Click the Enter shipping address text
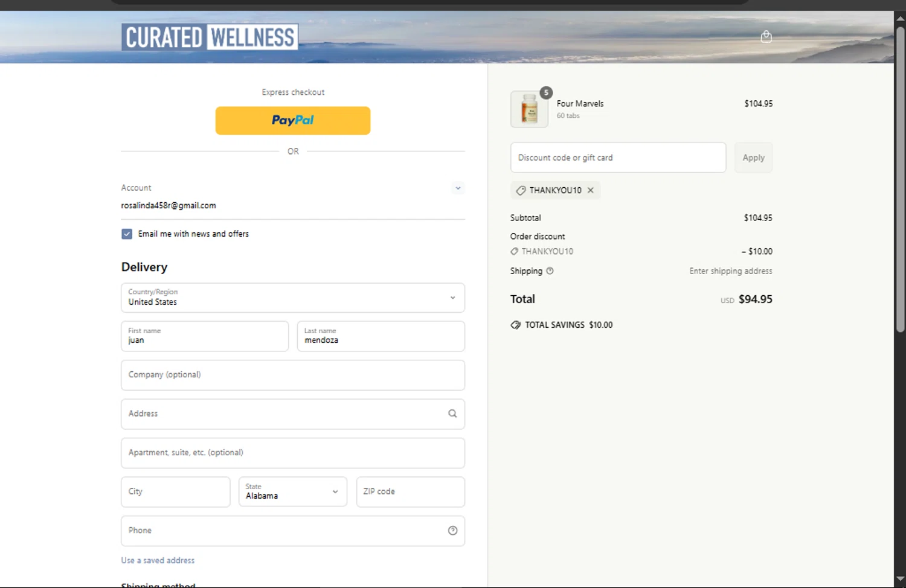This screenshot has width=906, height=588. (731, 271)
